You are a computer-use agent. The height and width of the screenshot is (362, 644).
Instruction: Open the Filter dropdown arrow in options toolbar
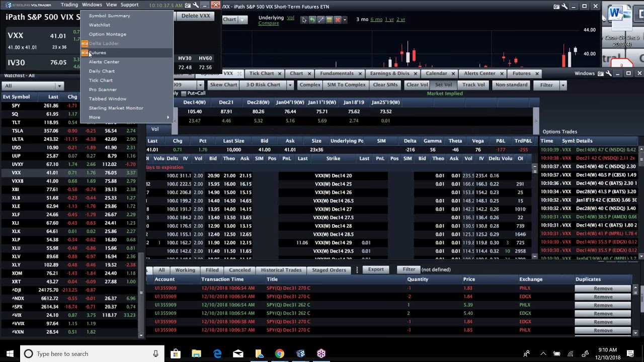point(563,85)
